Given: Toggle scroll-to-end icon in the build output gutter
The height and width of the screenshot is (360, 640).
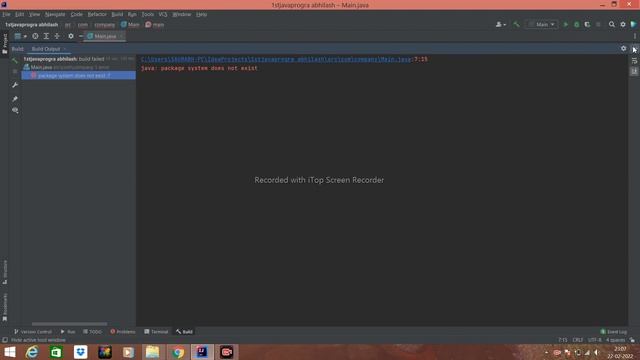Looking at the screenshot, I should (x=634, y=71).
